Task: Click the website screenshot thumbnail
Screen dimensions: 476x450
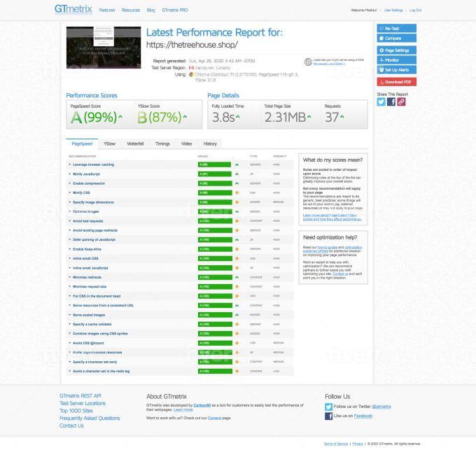Action: 104,48
